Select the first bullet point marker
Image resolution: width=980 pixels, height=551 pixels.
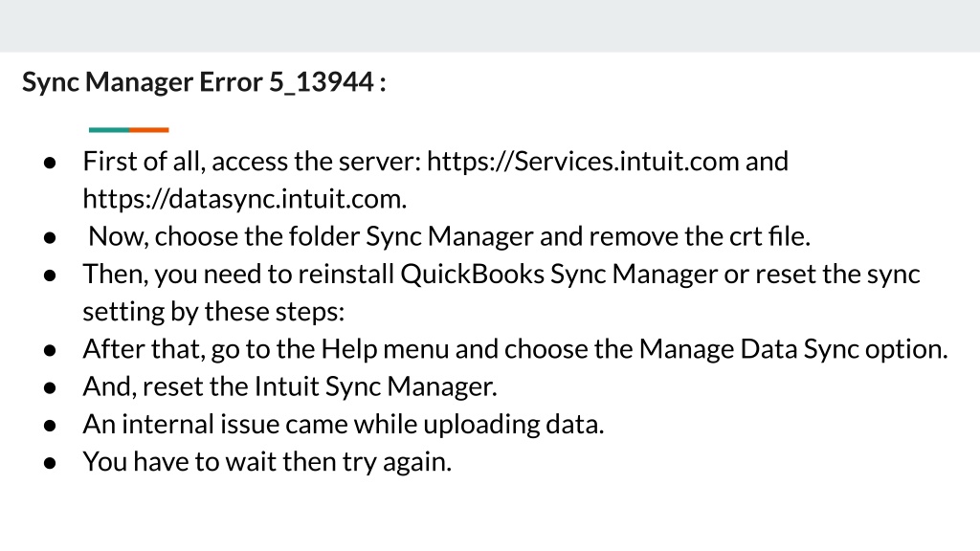[50, 163]
